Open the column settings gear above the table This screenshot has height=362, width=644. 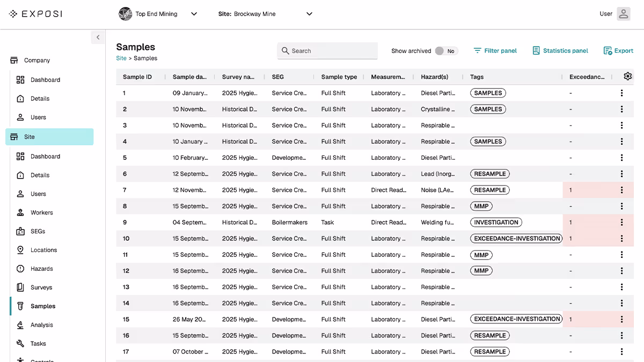tap(627, 77)
